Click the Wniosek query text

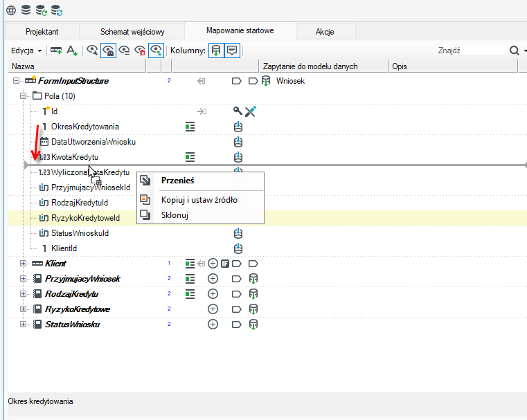click(x=290, y=81)
